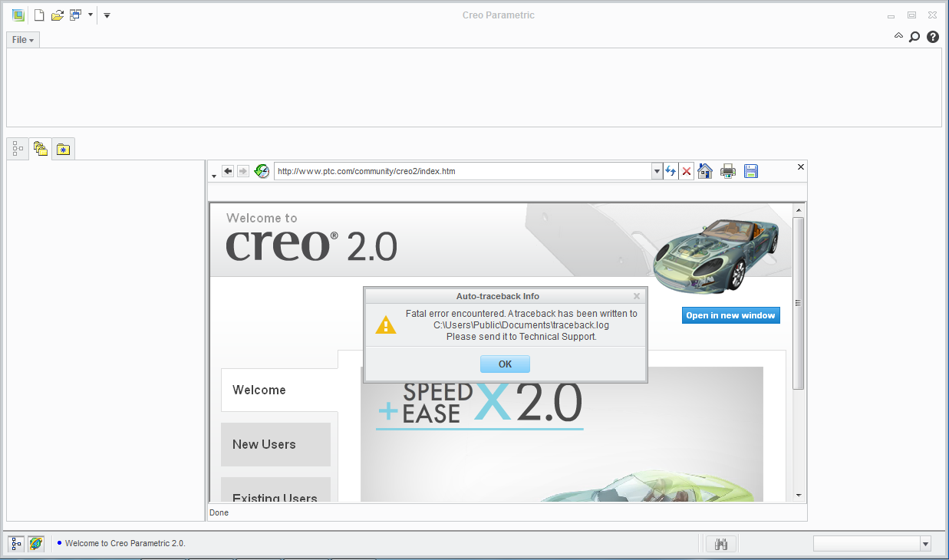Click the 'Done' browser status text

pos(219,512)
